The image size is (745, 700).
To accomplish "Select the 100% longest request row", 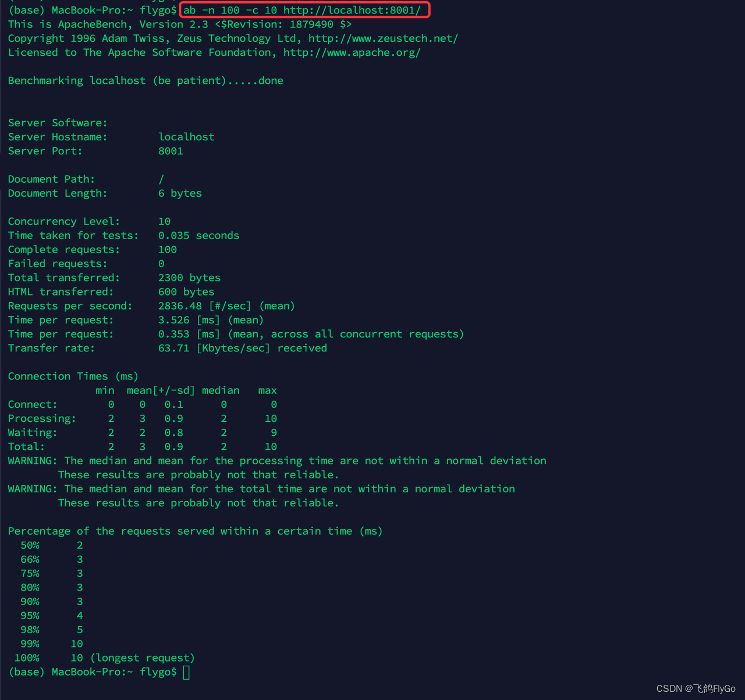I will pyautogui.click(x=105, y=658).
